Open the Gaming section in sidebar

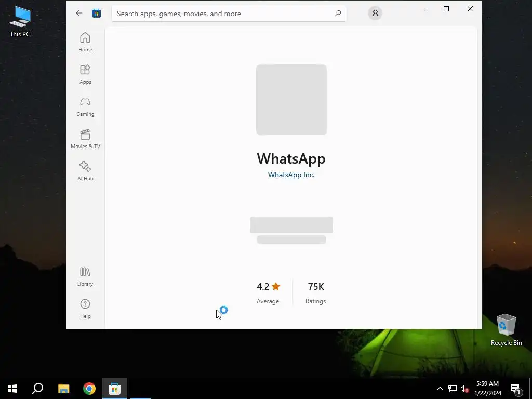(85, 107)
